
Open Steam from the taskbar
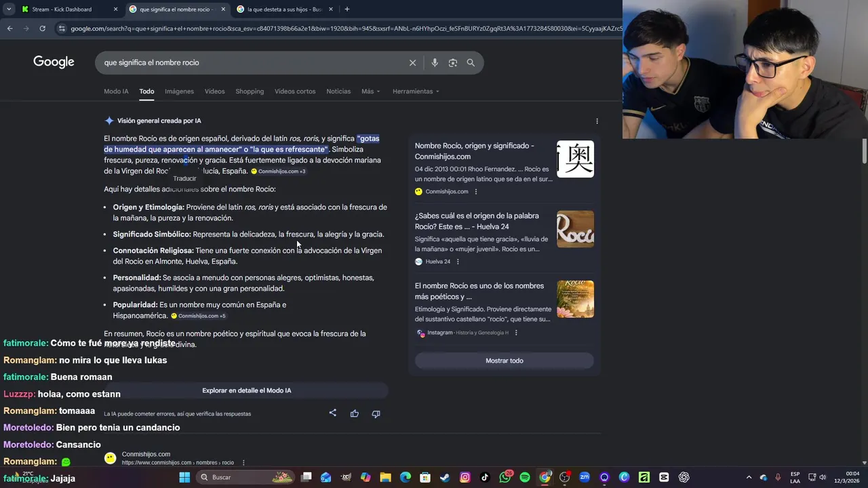coord(445,477)
